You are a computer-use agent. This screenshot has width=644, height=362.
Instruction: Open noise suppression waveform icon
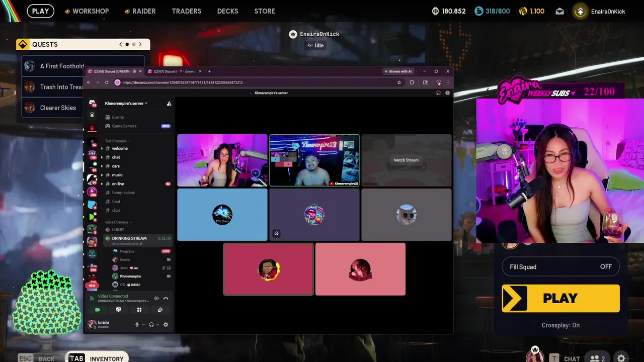coord(156,298)
